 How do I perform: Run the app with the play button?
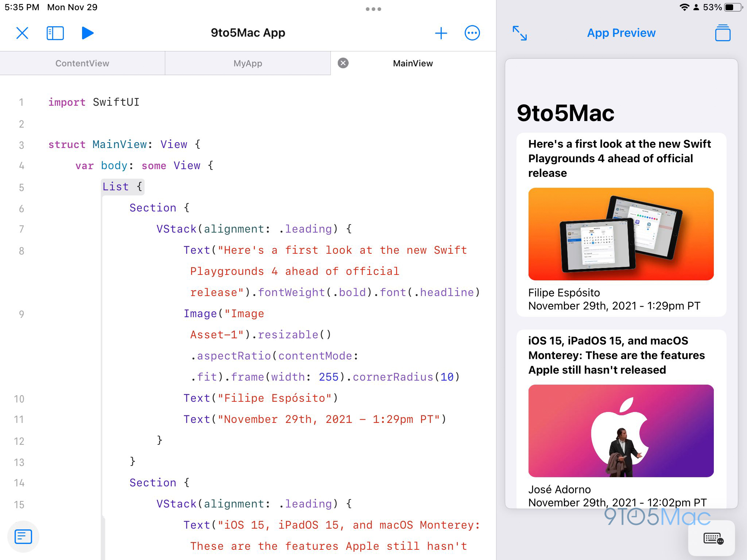pos(88,33)
